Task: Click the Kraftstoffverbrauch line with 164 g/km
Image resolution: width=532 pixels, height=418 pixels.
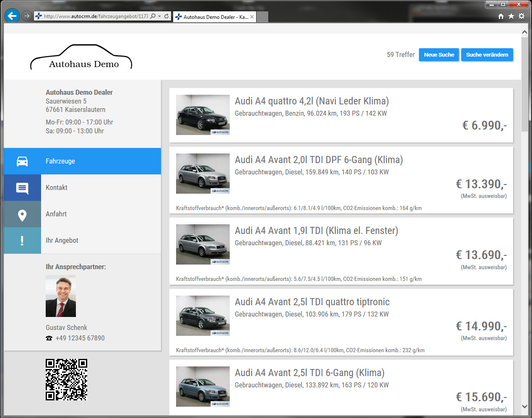Action: coord(299,208)
